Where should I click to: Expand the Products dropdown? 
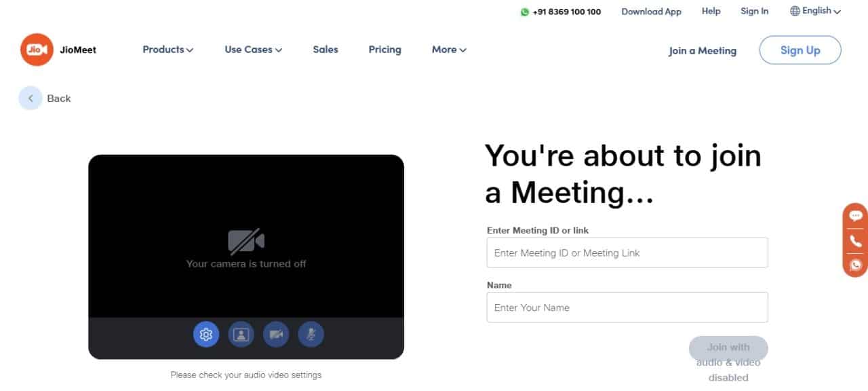pyautogui.click(x=167, y=50)
